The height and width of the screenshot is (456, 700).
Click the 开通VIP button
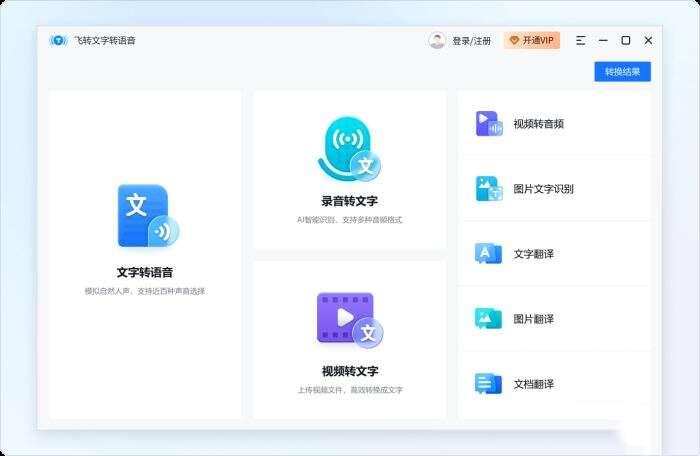click(x=532, y=41)
